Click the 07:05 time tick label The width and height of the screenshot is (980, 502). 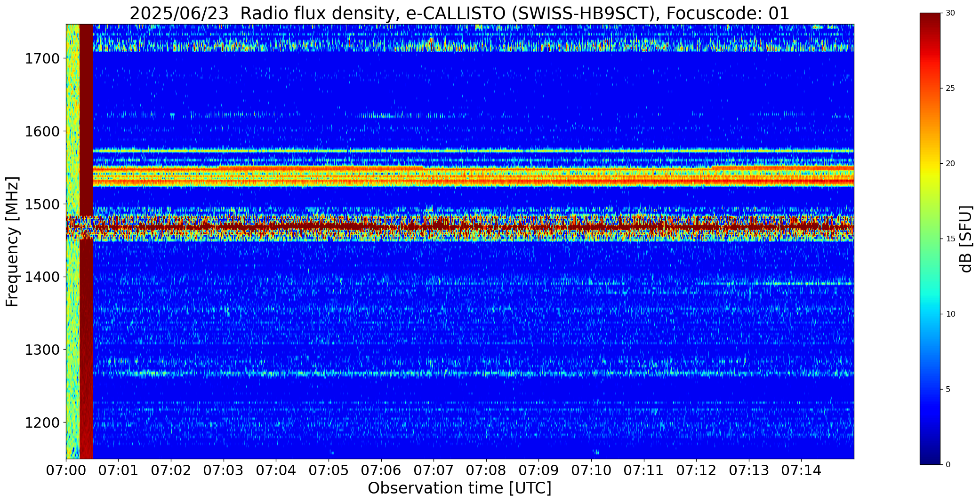329,470
